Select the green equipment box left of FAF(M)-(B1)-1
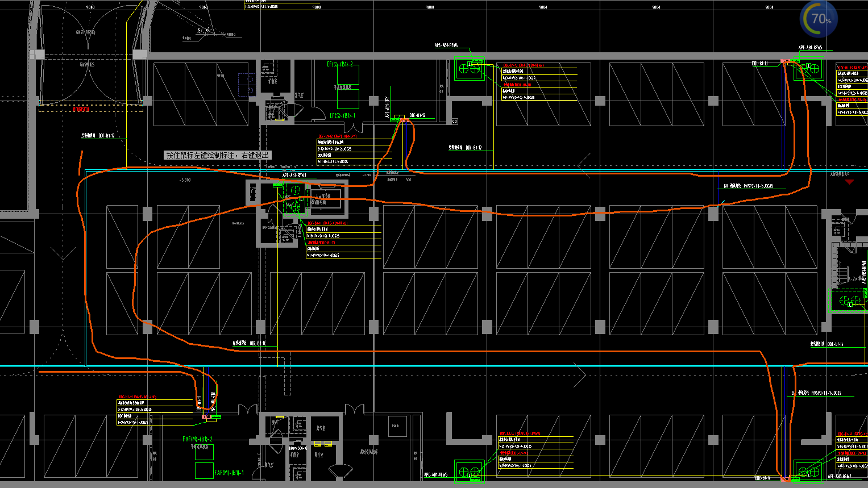 click(204, 470)
